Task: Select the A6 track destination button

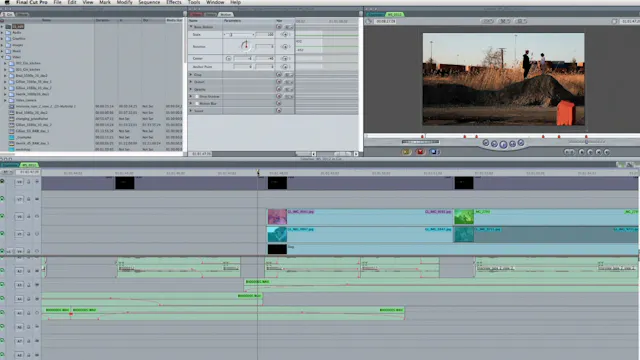Action: coord(19,327)
